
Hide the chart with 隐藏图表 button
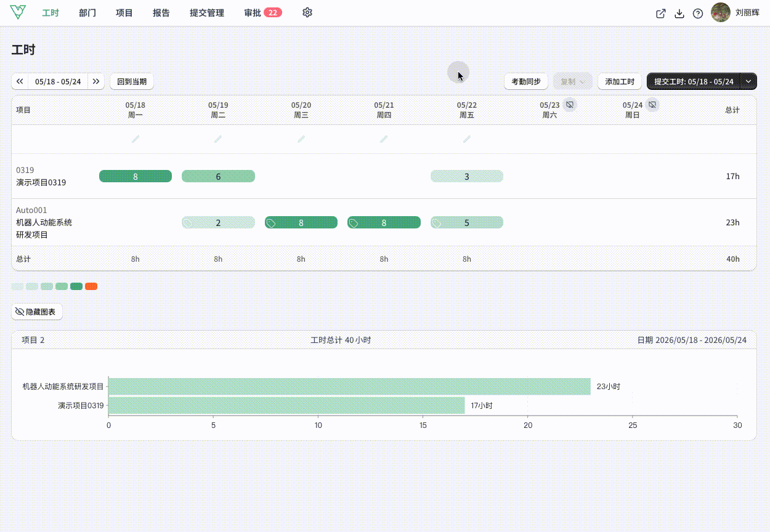click(x=37, y=312)
